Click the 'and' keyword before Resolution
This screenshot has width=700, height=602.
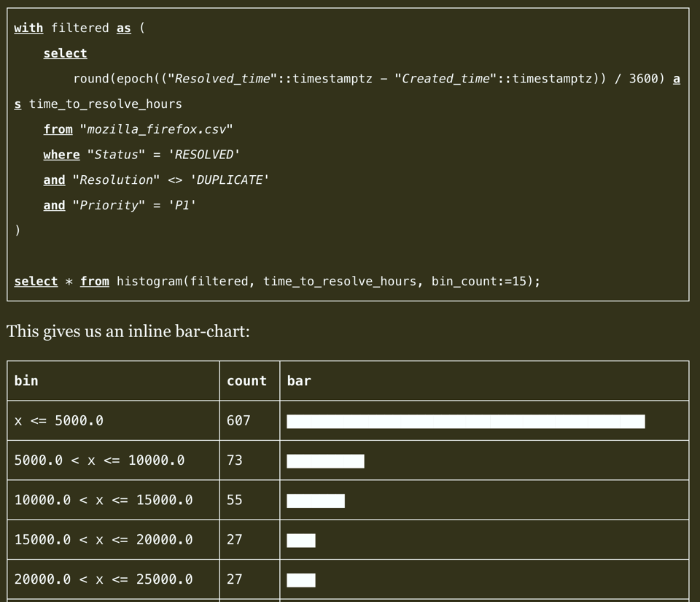tap(54, 180)
